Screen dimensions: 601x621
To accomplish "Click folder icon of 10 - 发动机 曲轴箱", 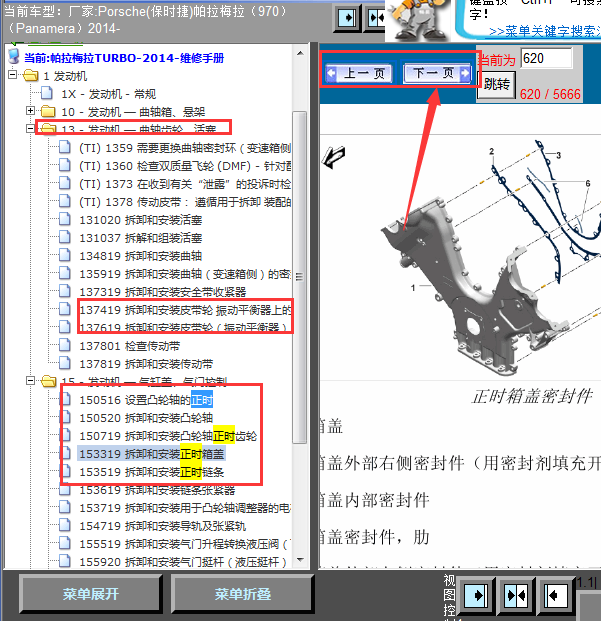I will [x=48, y=111].
